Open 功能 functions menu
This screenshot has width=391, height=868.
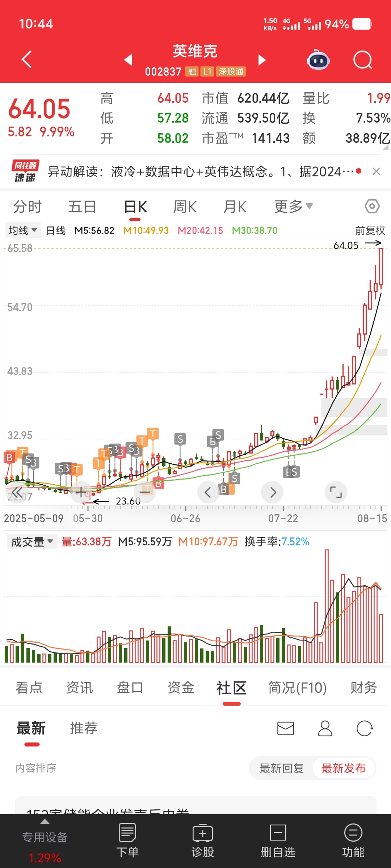click(x=353, y=841)
